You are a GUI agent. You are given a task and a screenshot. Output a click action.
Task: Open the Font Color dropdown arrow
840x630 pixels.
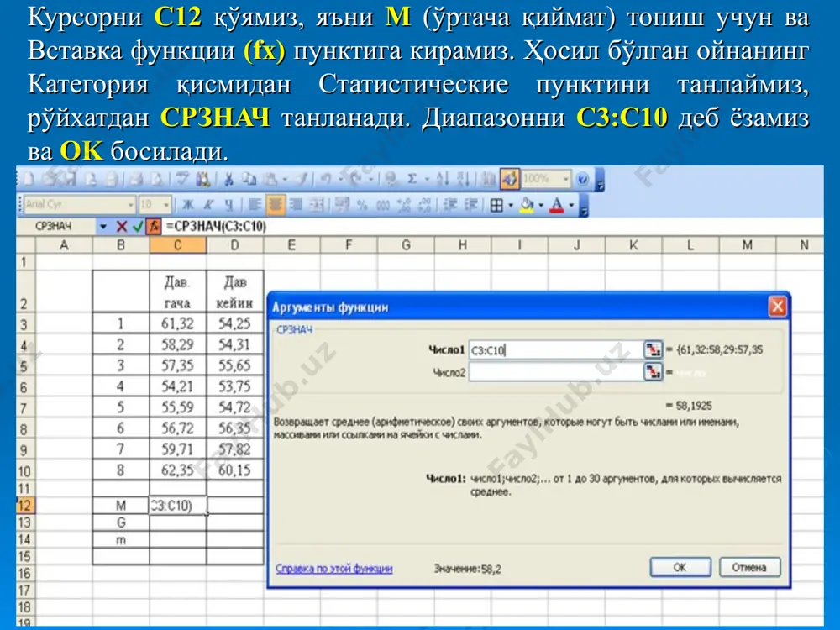571,205
